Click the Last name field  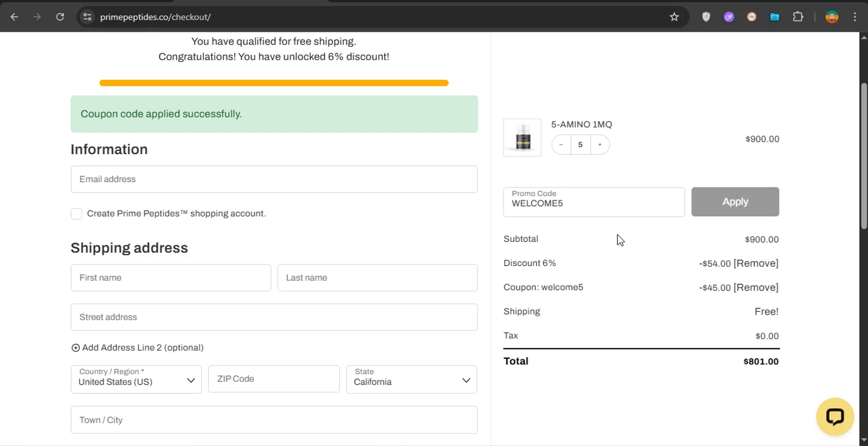pyautogui.click(x=378, y=278)
